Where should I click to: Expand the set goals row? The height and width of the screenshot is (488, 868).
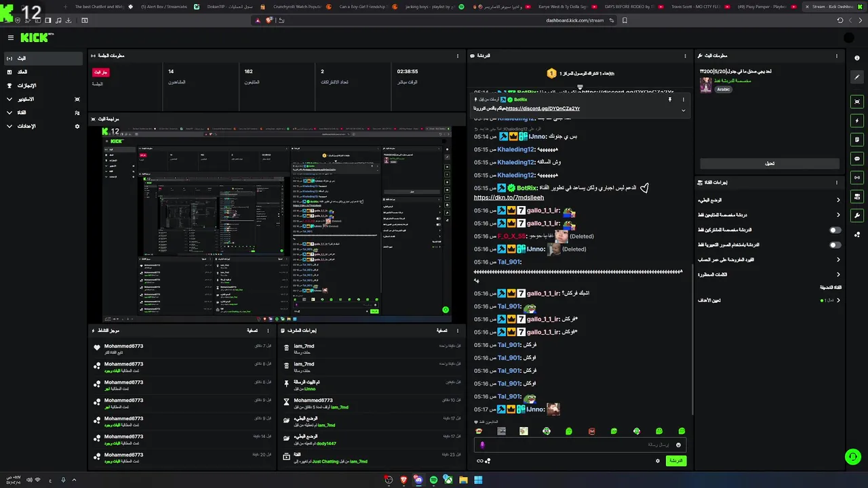(770, 300)
